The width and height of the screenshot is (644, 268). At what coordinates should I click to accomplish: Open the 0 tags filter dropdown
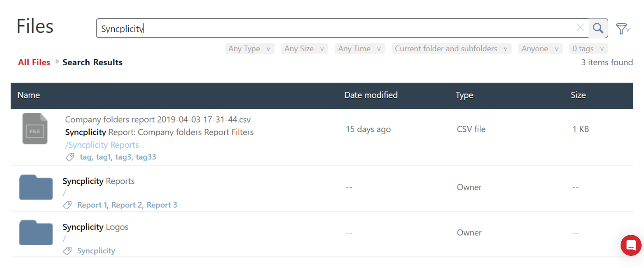coord(588,49)
